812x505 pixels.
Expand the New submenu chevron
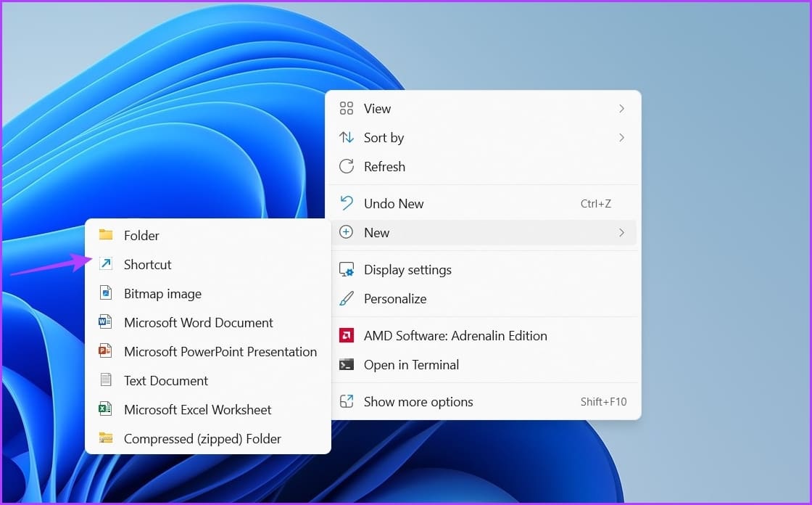click(x=621, y=232)
